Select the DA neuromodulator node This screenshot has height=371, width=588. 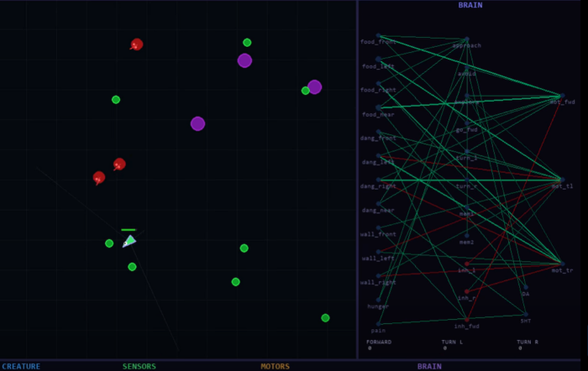(526, 287)
